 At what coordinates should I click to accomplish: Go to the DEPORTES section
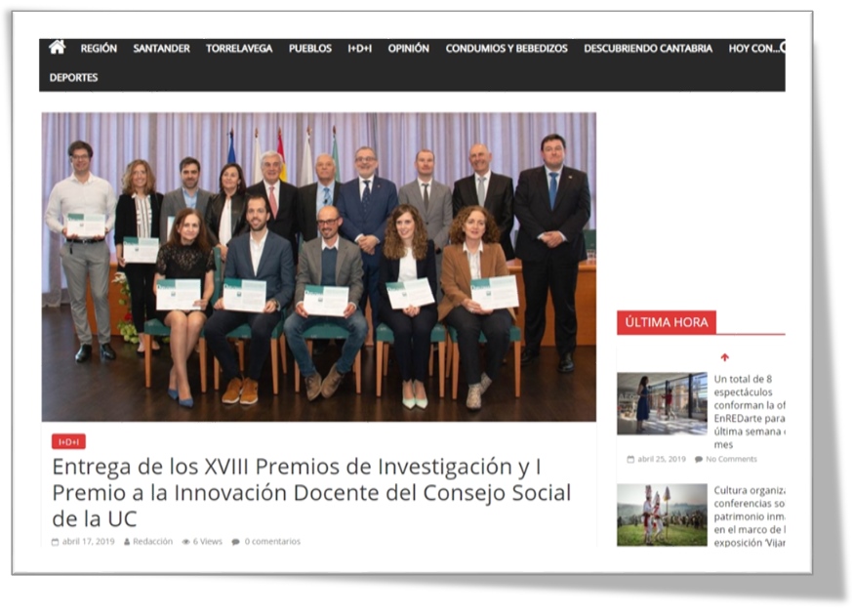[74, 78]
